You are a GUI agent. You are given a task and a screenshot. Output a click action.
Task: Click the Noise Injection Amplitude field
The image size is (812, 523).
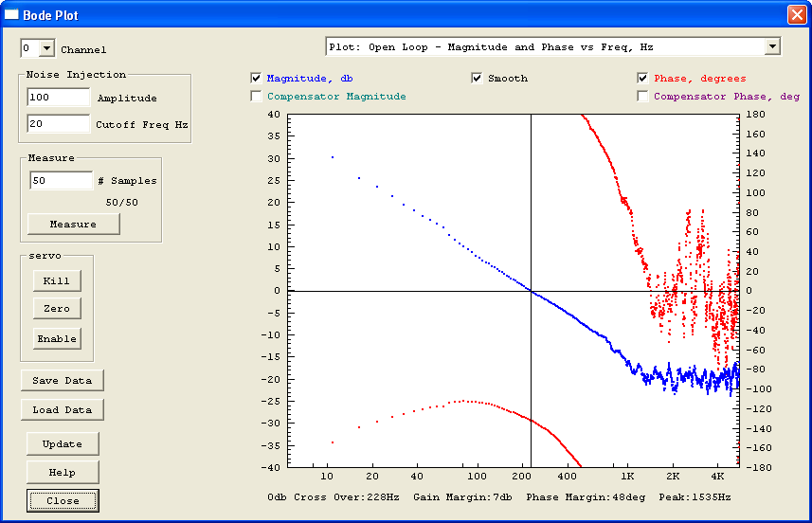point(58,98)
